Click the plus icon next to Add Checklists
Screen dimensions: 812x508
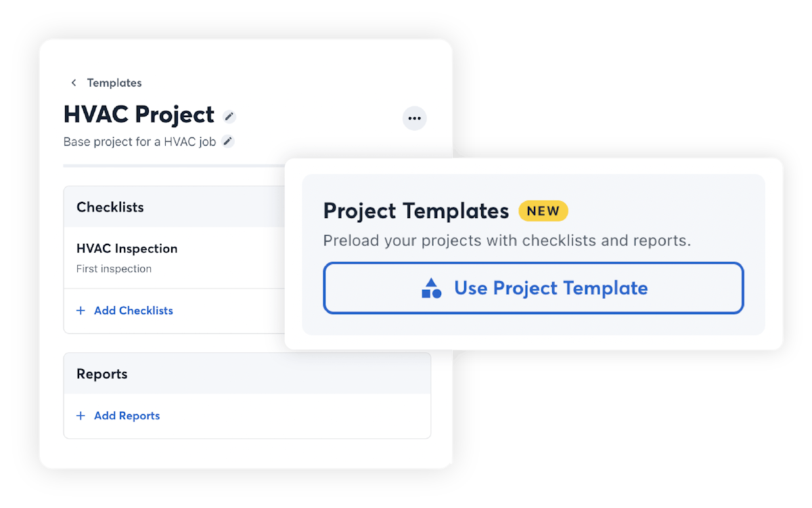point(81,311)
